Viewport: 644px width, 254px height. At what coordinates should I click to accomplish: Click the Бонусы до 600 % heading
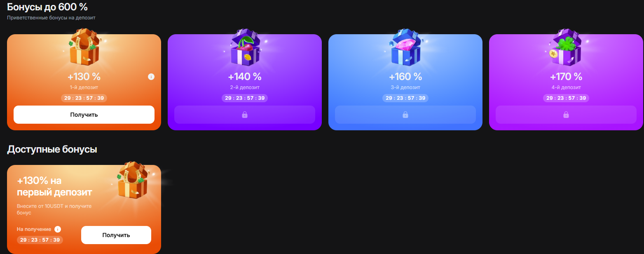coord(47,7)
